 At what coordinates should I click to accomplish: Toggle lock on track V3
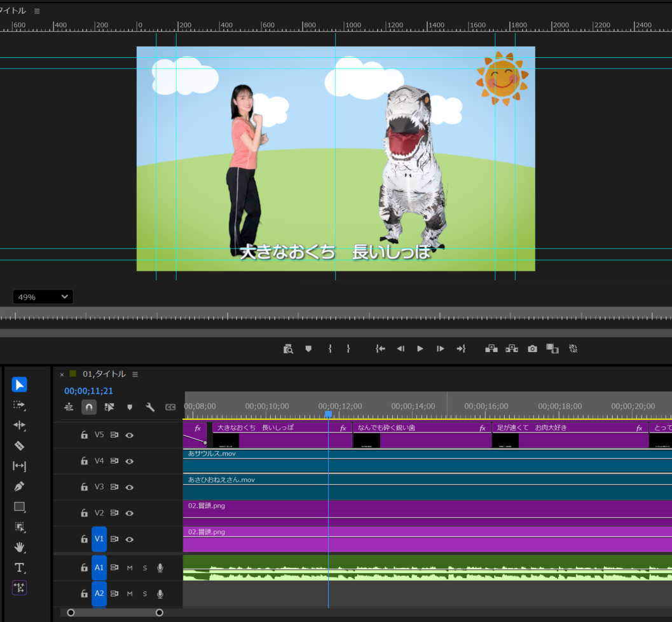(x=84, y=487)
